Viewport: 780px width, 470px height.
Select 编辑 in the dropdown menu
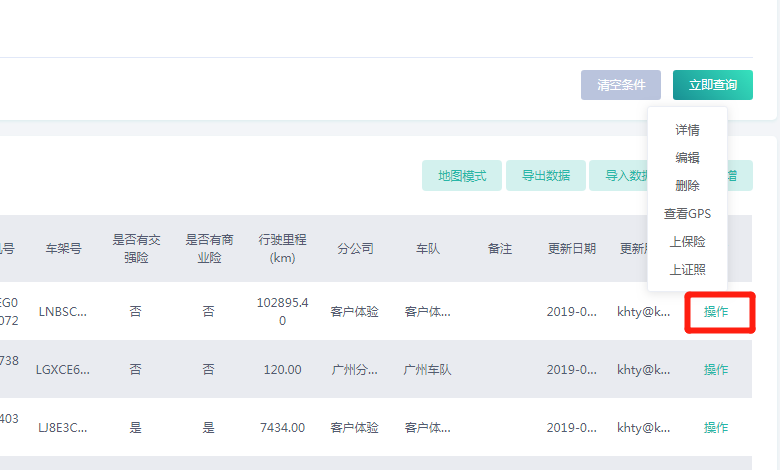(x=687, y=158)
